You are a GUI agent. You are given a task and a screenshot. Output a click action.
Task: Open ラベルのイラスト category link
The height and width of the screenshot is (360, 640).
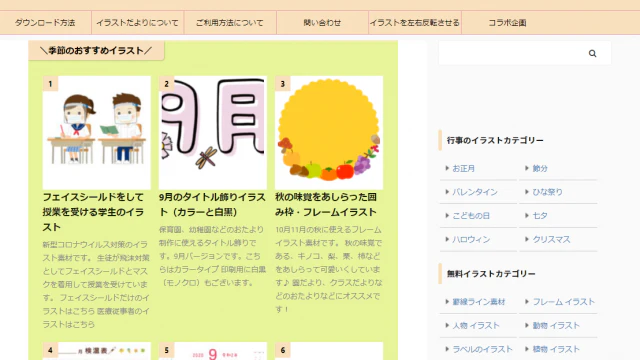[x=482, y=349]
